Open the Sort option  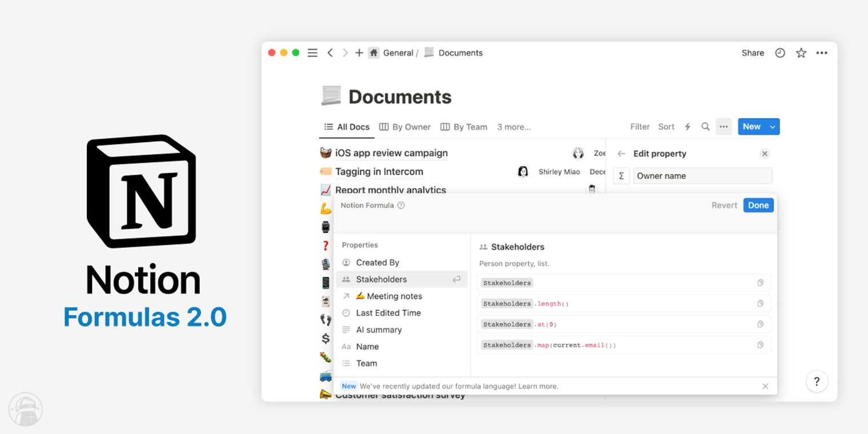(x=666, y=127)
